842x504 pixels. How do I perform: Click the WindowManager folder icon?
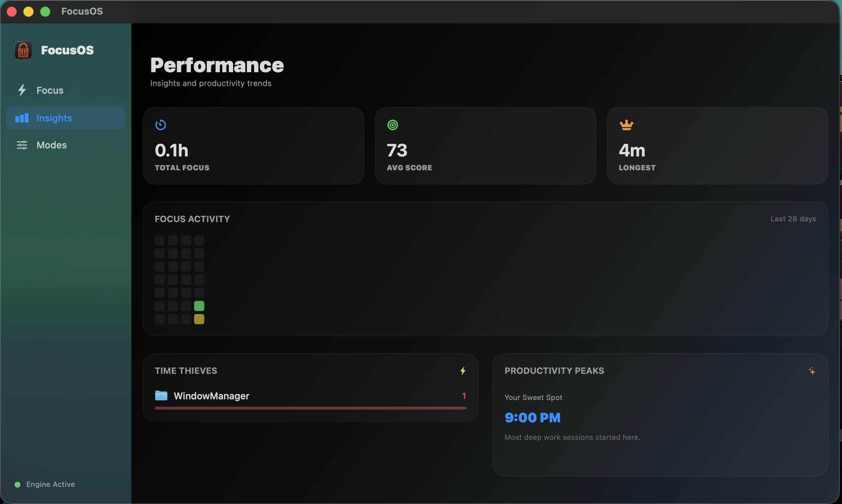tap(161, 396)
